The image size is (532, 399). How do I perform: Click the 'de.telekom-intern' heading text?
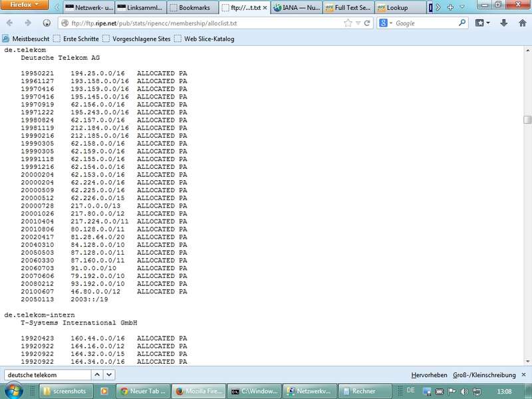(39, 315)
